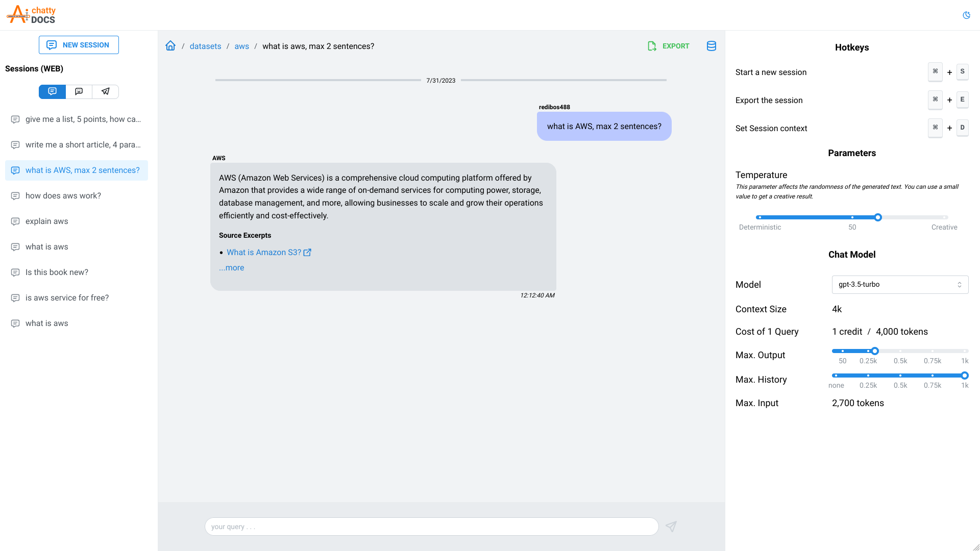Expand source excerpts with ...more
Screen dimensions: 980x551
click(x=232, y=268)
